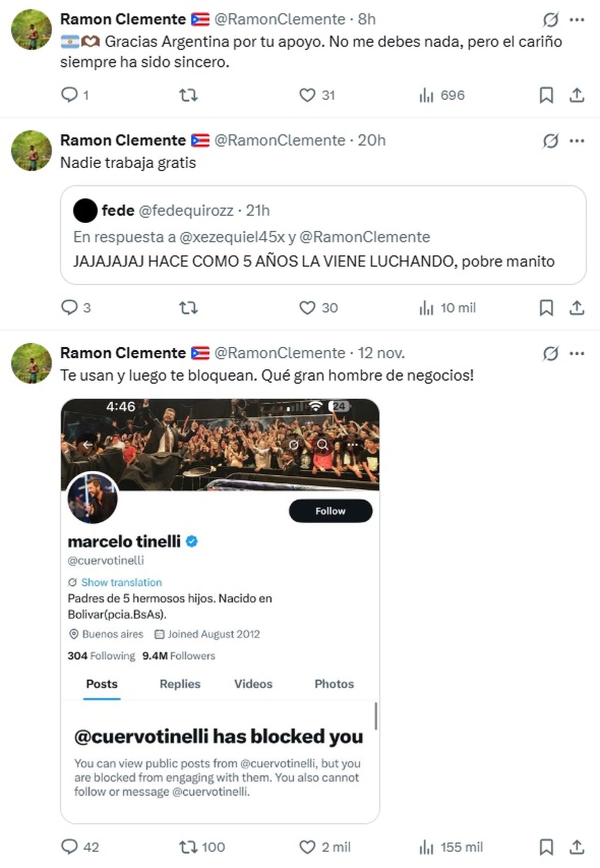Open more options for the 20h post
Viewport: 600px width, 868px height.
[x=576, y=141]
